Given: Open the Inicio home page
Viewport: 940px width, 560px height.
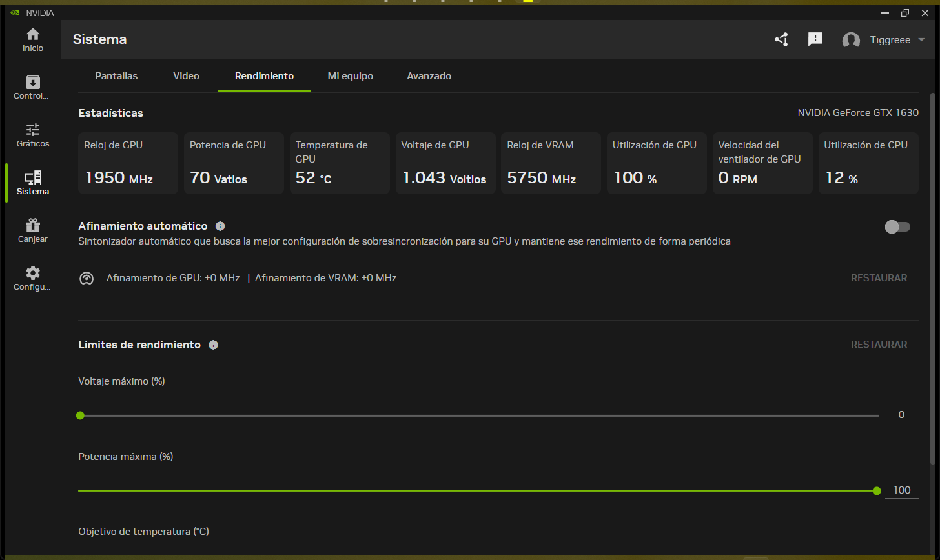Looking at the screenshot, I should (x=33, y=40).
